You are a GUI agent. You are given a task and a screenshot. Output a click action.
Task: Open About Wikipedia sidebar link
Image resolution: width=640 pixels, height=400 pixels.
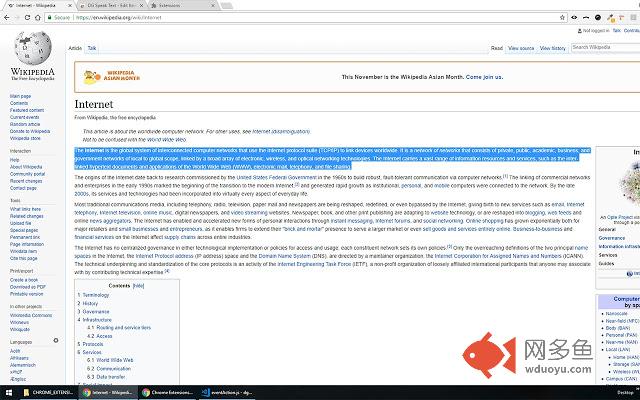(x=26, y=167)
